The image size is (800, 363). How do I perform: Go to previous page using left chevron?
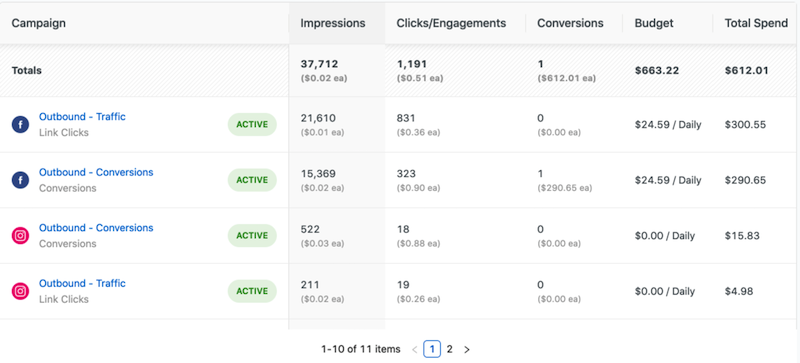pos(414,350)
